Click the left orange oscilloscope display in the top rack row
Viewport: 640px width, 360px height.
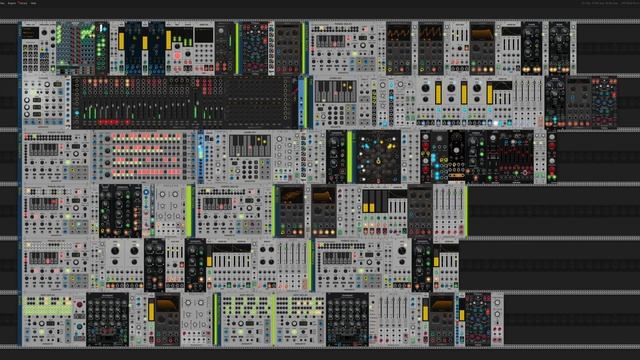point(398,33)
